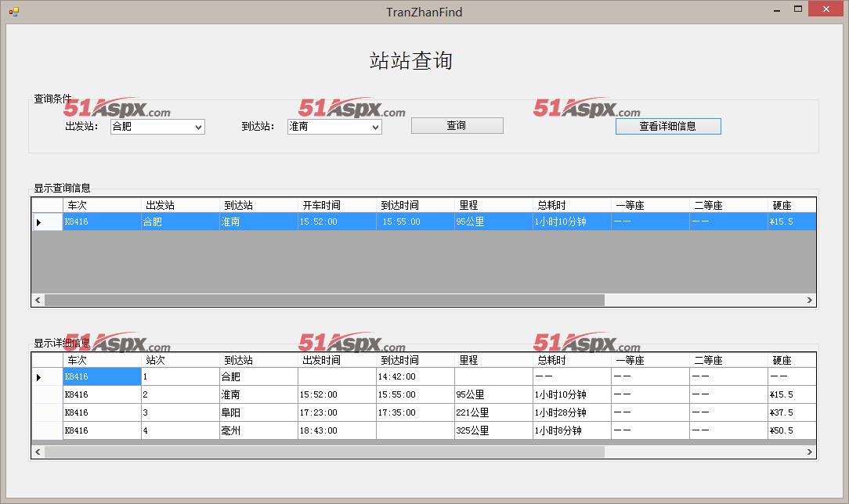Click the right scroll arrow of the query results grid

click(810, 300)
